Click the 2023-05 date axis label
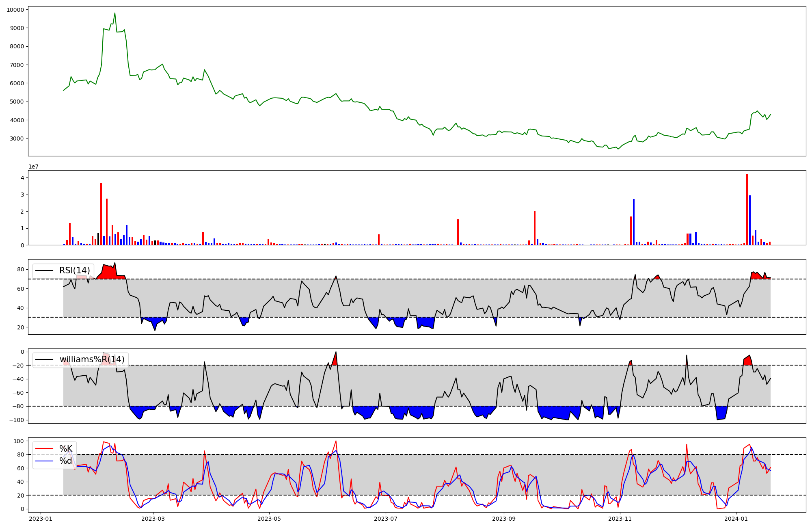Viewport: 812px width, 528px height. pos(270,519)
